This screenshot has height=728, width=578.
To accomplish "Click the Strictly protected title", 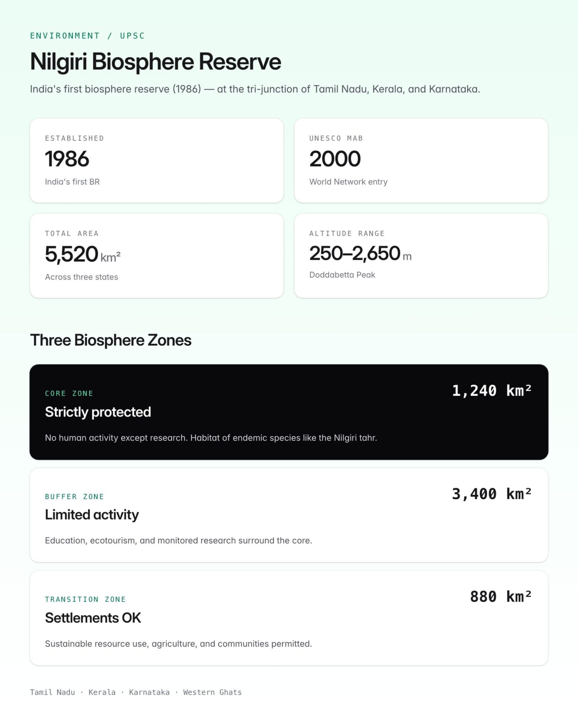I will pos(98,412).
